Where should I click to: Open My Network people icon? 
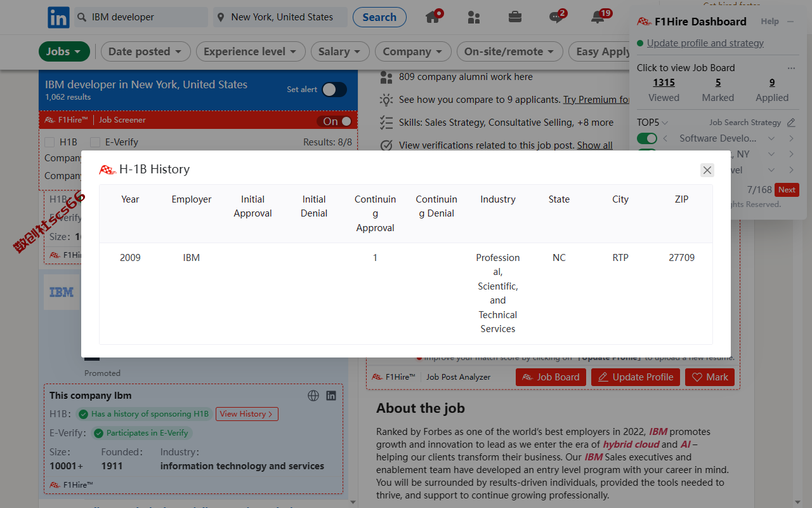pyautogui.click(x=474, y=17)
